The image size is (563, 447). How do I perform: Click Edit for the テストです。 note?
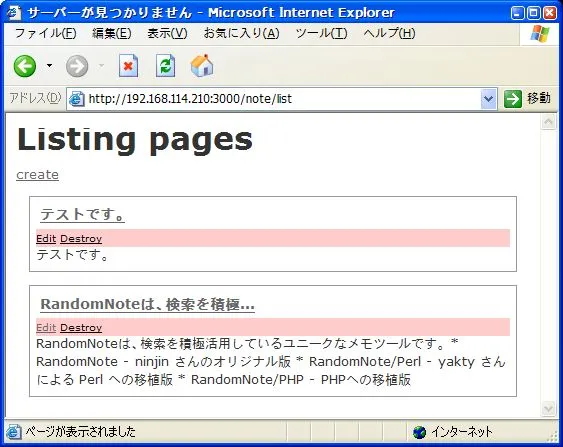pos(46,238)
